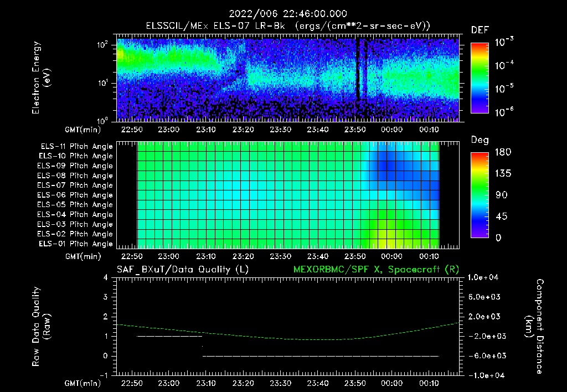
Task: Click the GMT(min) label under the spectrogram
Action: 83,130
